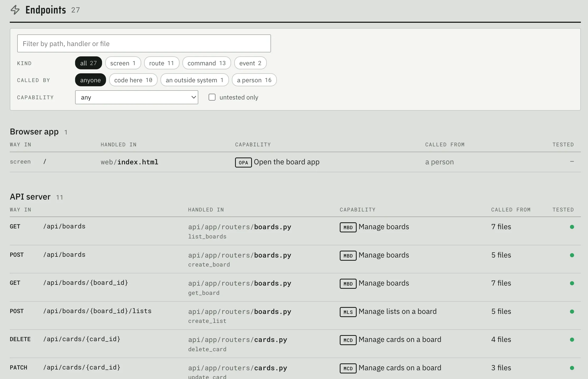Image resolution: width=588 pixels, height=379 pixels.
Task: Click the POST /api/boards/{board_id}/lists path
Action: [97, 311]
